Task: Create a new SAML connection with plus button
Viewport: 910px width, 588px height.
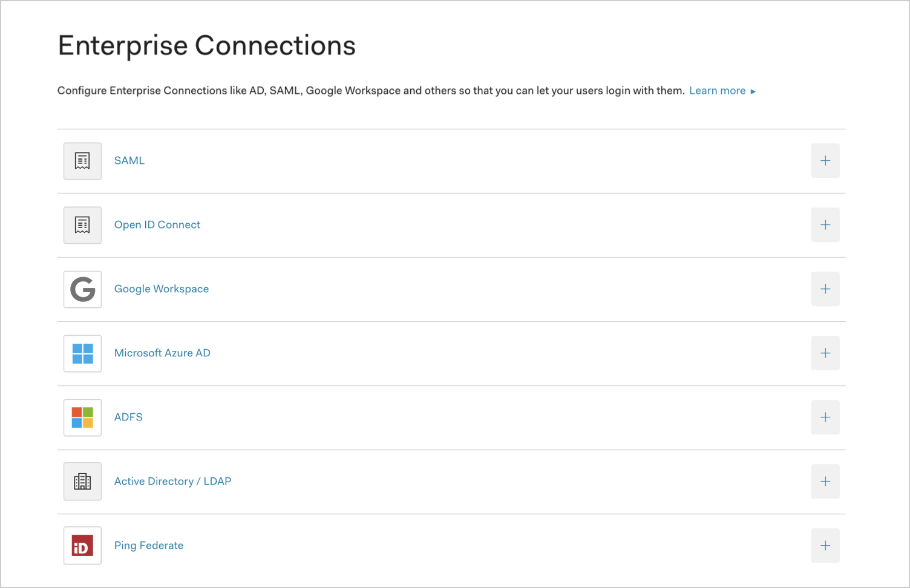Action: [825, 160]
